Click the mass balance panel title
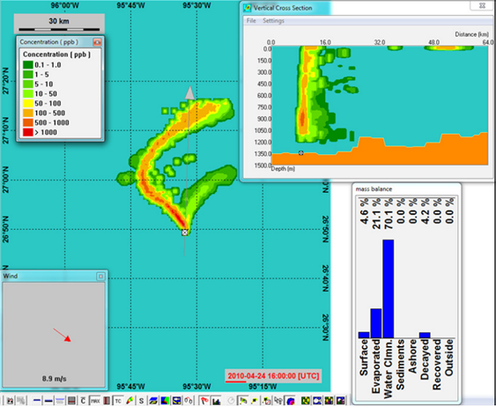Screen dimensions: 496x406 pyautogui.click(x=374, y=189)
